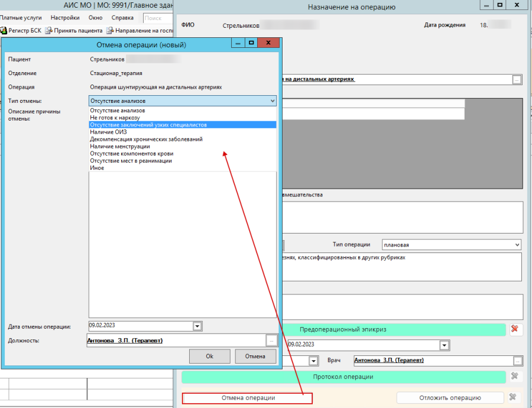Click the cancellation reason description text area
Screen dimensions: 532x408
183,244
